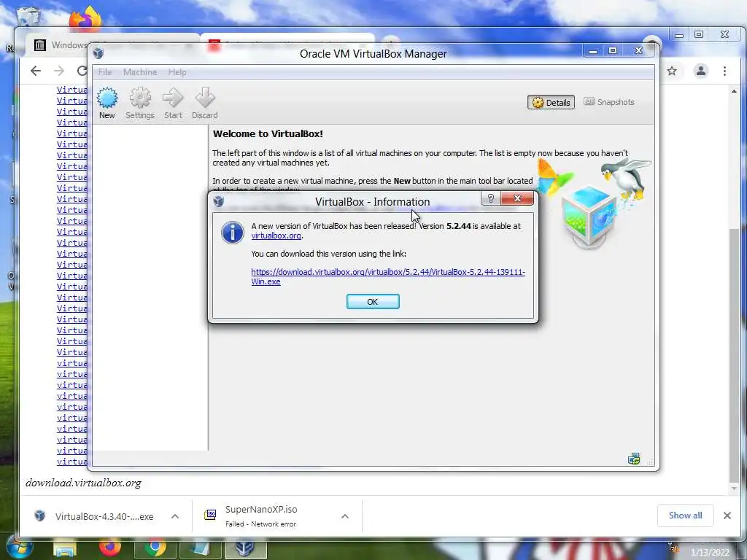Viewport: 747px width, 560px height.
Task: Open the Windows Start orb
Action: pos(18,548)
